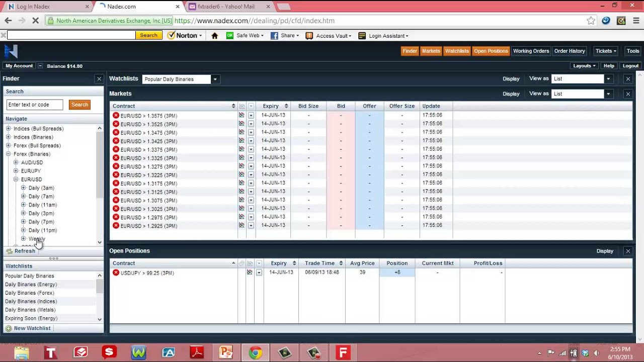Open Adobe Reader from the taskbar
644x362 pixels.
tap(197, 353)
